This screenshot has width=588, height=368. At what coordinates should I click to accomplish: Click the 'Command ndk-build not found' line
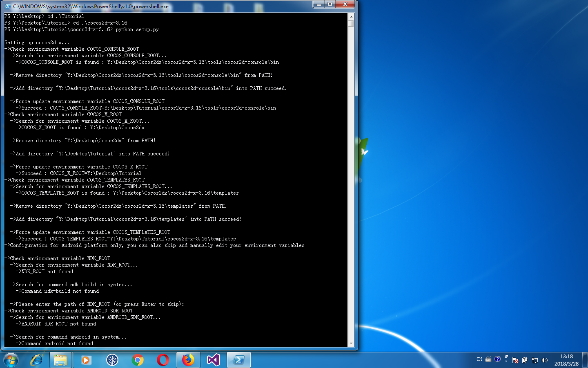pyautogui.click(x=57, y=291)
